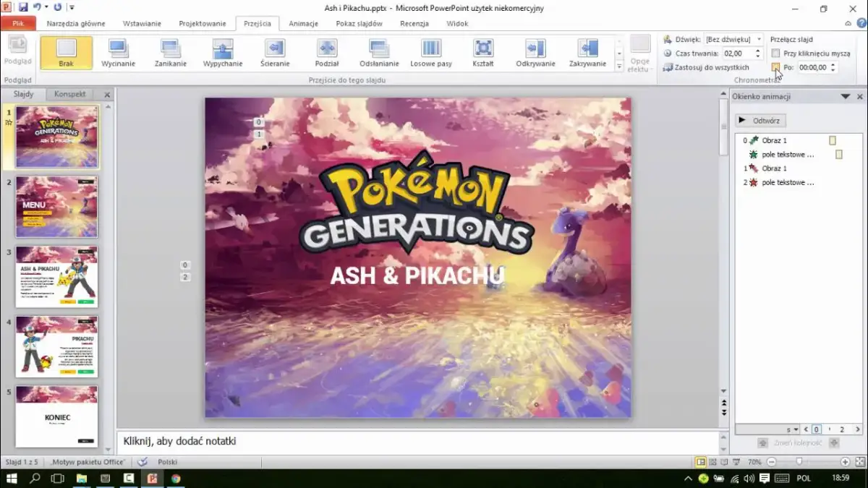Switch to the Animacje tab
868x488 pixels.
coord(303,23)
